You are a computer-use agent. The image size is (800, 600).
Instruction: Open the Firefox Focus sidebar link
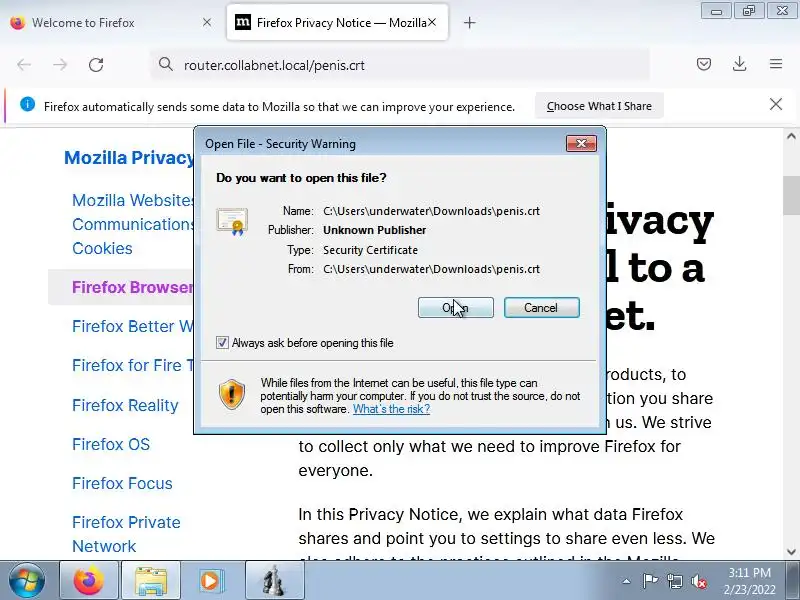pos(122,483)
